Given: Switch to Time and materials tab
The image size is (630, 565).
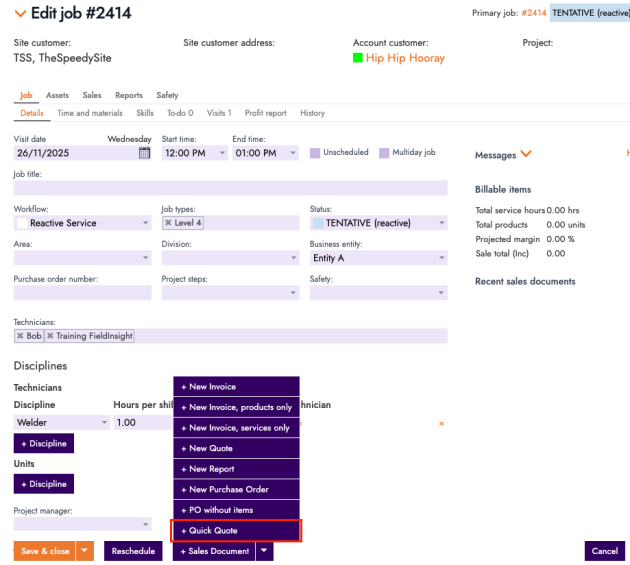Looking at the screenshot, I should 89,113.
